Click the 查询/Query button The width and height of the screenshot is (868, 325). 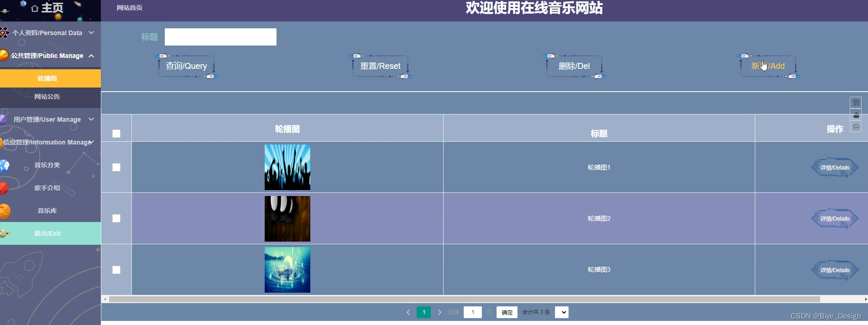tap(187, 66)
